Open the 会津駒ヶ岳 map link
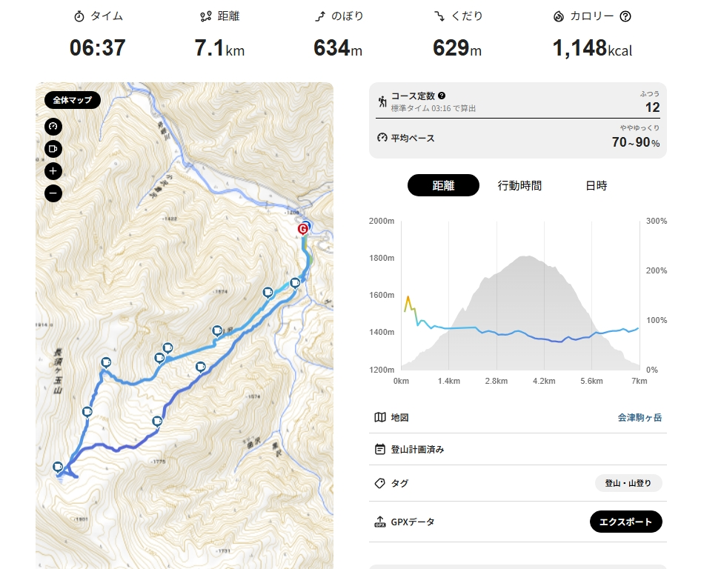The image size is (724, 569). coord(640,418)
